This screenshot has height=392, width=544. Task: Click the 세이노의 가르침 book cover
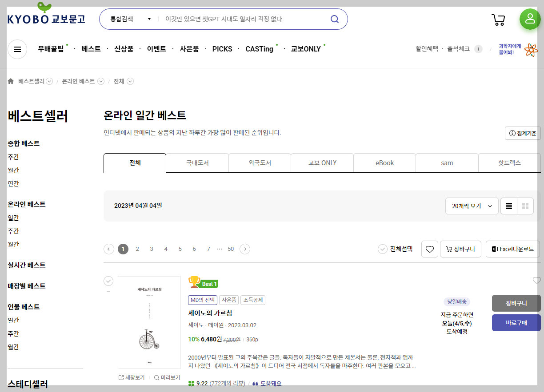pyautogui.click(x=149, y=322)
